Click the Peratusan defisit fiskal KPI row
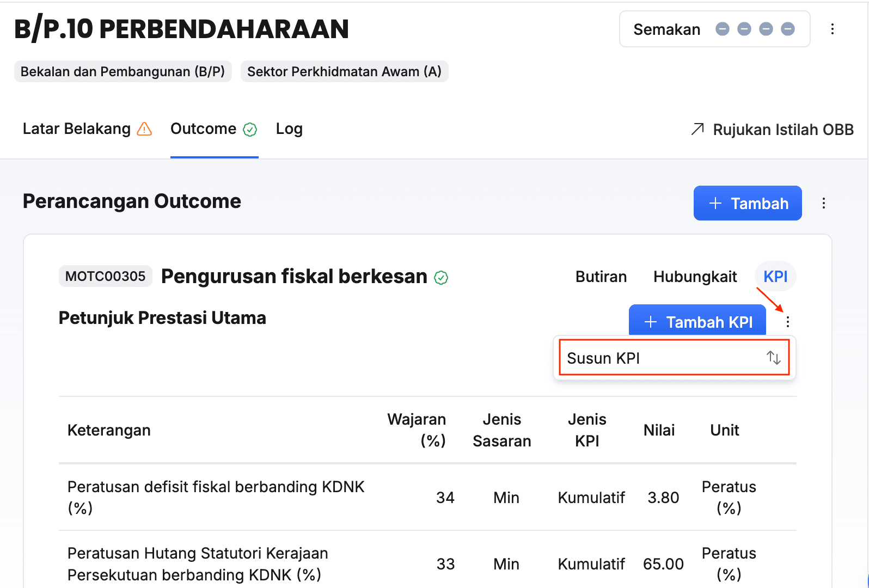Viewport: 869px width, 588px height. pos(216,497)
